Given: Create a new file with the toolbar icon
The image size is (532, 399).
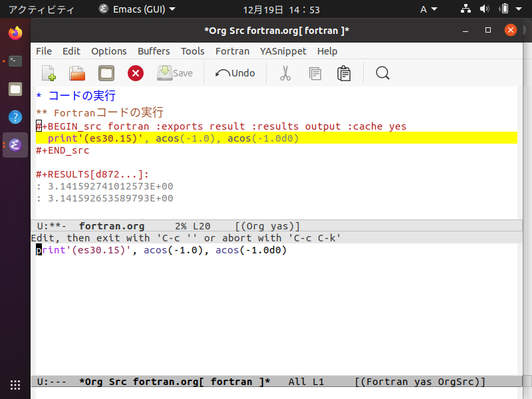Looking at the screenshot, I should coord(48,73).
